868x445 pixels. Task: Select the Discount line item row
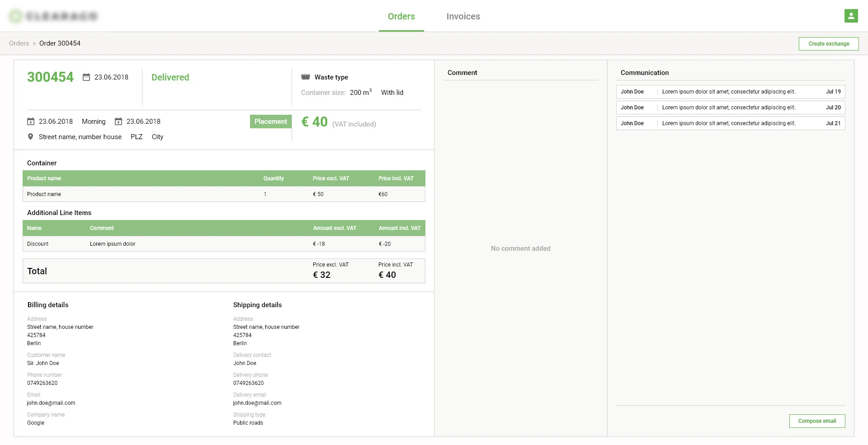[224, 244]
